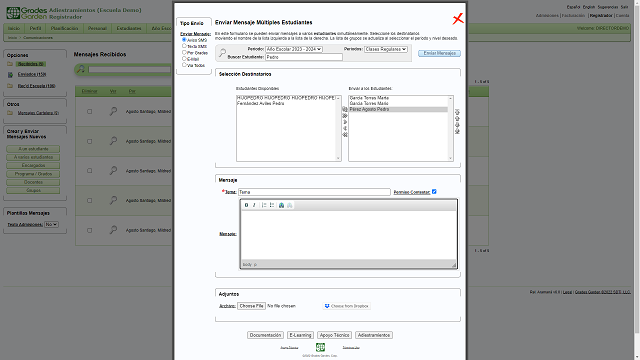
Task: Click the E-Learning button
Action: tap(300, 335)
